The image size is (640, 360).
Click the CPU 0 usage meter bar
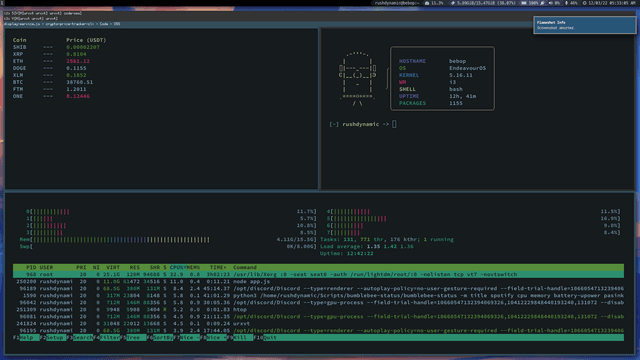171,212
